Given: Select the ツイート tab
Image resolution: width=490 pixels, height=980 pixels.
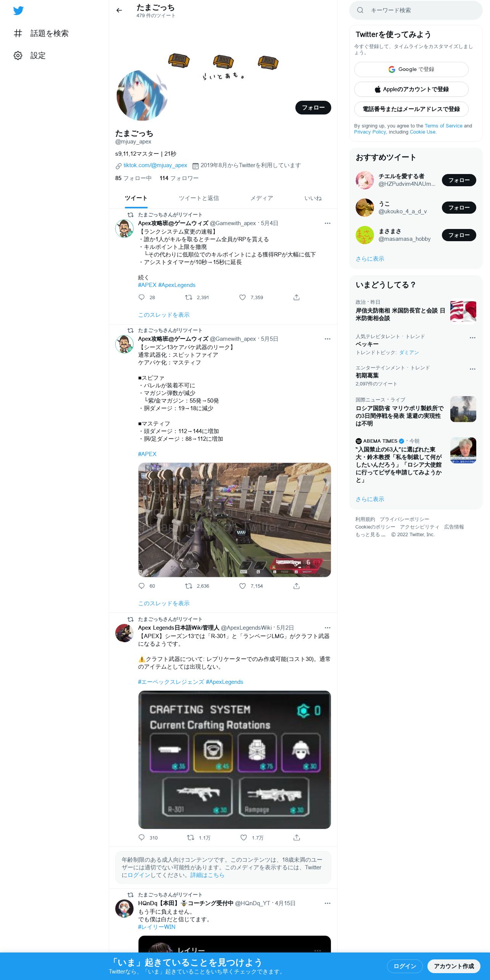Looking at the screenshot, I should pyautogui.click(x=136, y=198).
